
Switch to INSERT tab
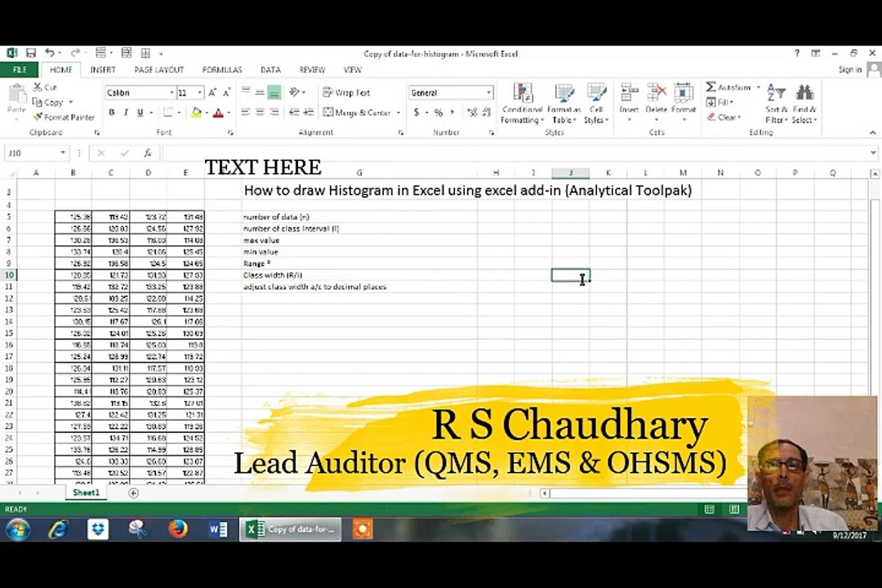pyautogui.click(x=102, y=69)
